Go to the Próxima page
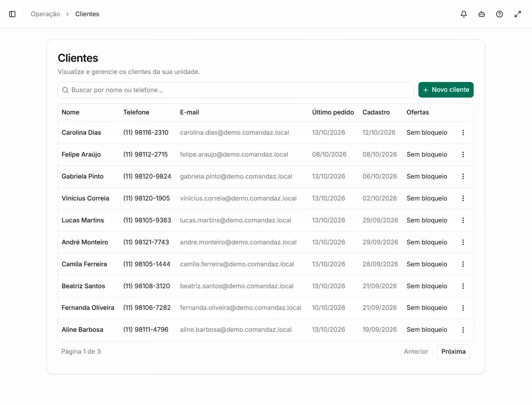The height and width of the screenshot is (405, 532). pyautogui.click(x=453, y=352)
